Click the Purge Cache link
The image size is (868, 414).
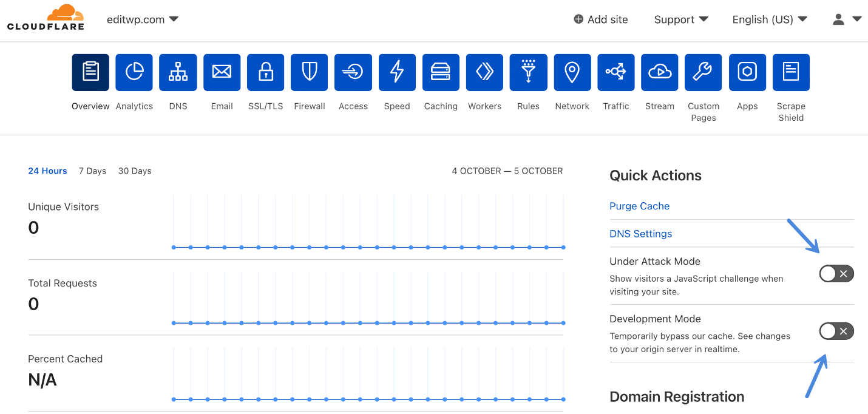tap(639, 206)
